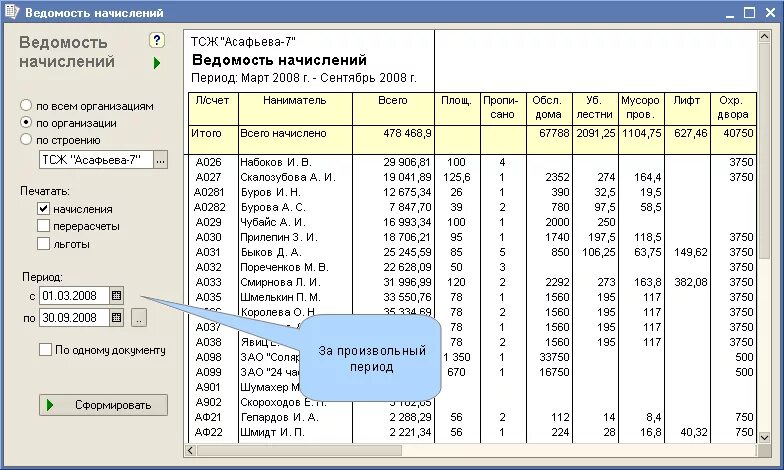This screenshot has height=470, width=784.
Task: Click account number А902
Action: click(208, 402)
